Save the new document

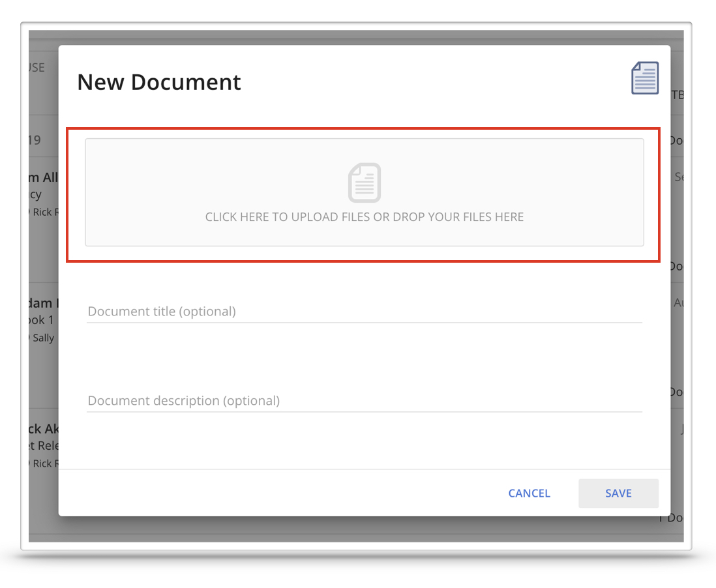618,493
